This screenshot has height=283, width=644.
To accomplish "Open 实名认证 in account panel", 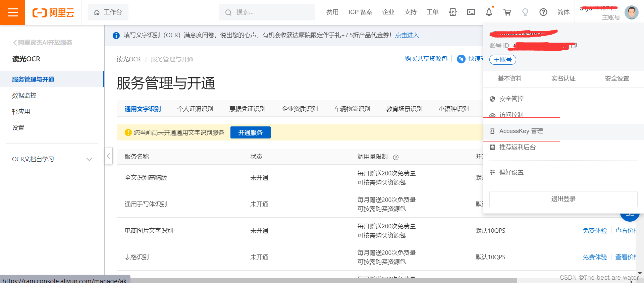I will pyautogui.click(x=563, y=78).
